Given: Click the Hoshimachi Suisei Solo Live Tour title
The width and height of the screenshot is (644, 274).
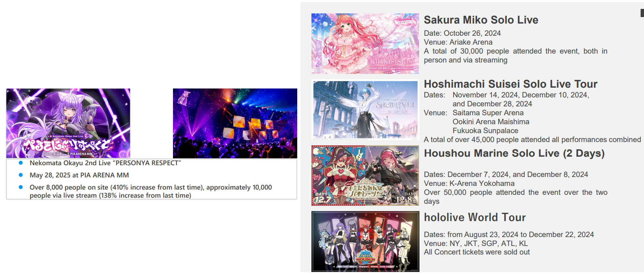Looking at the screenshot, I should [x=510, y=84].
